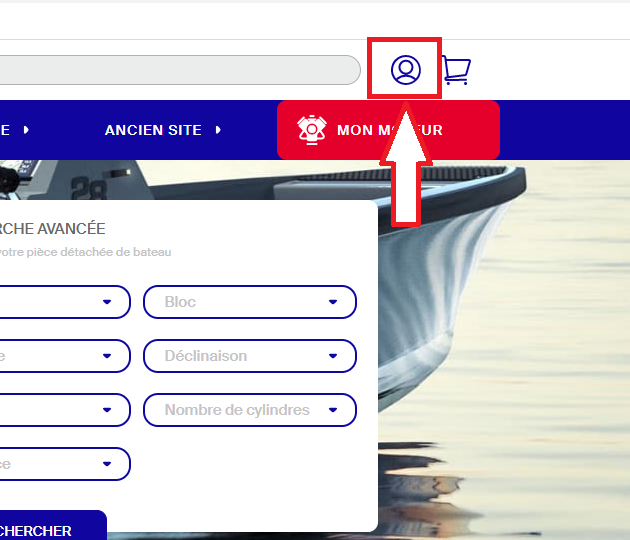
Task: Focus the top search input bar
Action: point(180,70)
